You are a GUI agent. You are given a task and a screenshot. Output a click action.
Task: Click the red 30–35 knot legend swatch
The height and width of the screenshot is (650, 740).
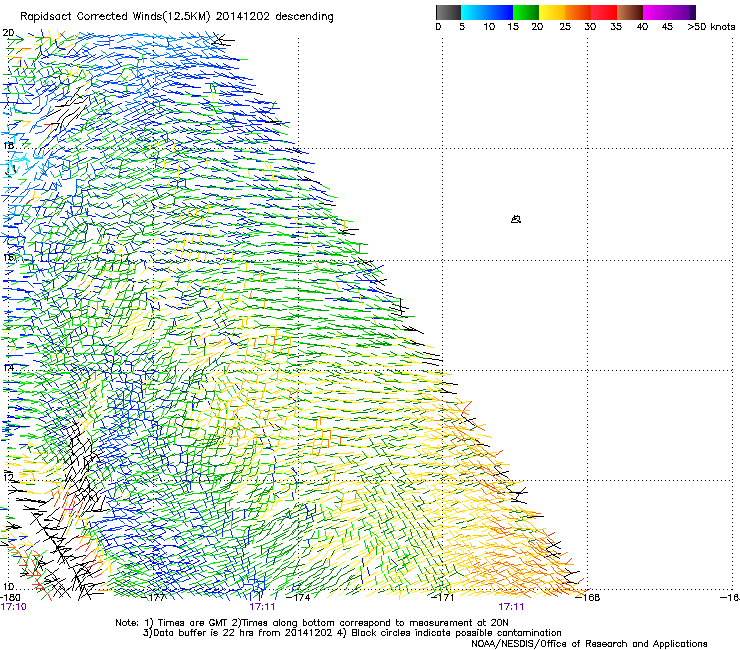[x=604, y=12]
